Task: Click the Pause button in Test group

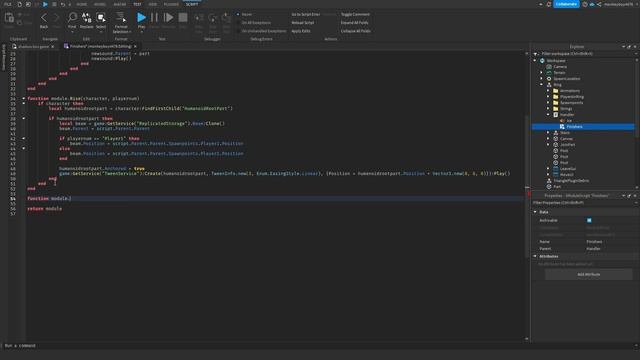Action: [x=154, y=18]
